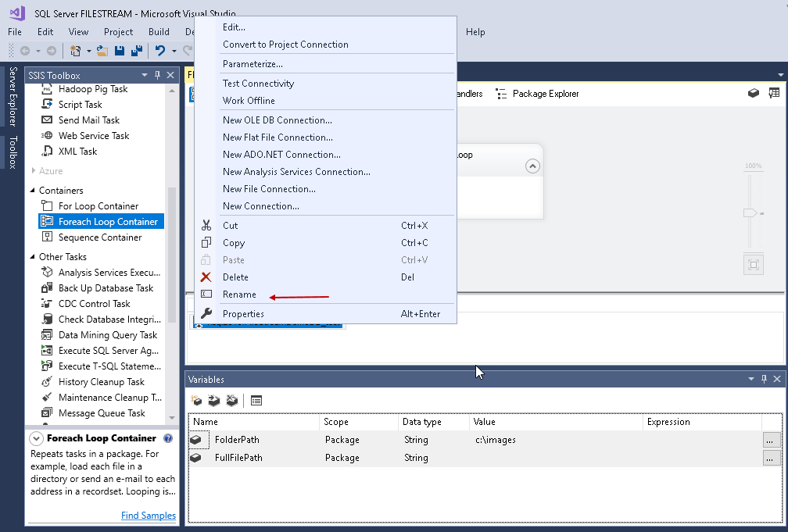This screenshot has height=532, width=788.
Task: Click the Save floppy disk icon
Action: [x=120, y=51]
